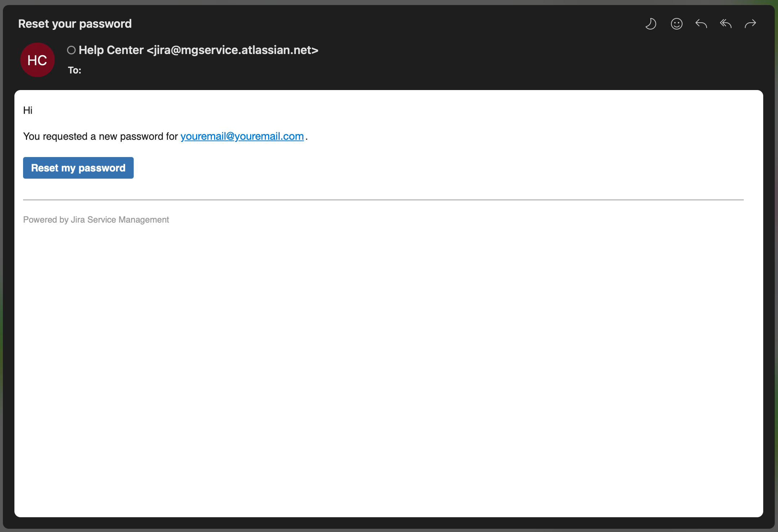Viewport: 778px width, 532px height.
Task: Toggle dark mode with the moon icon
Action: point(651,24)
